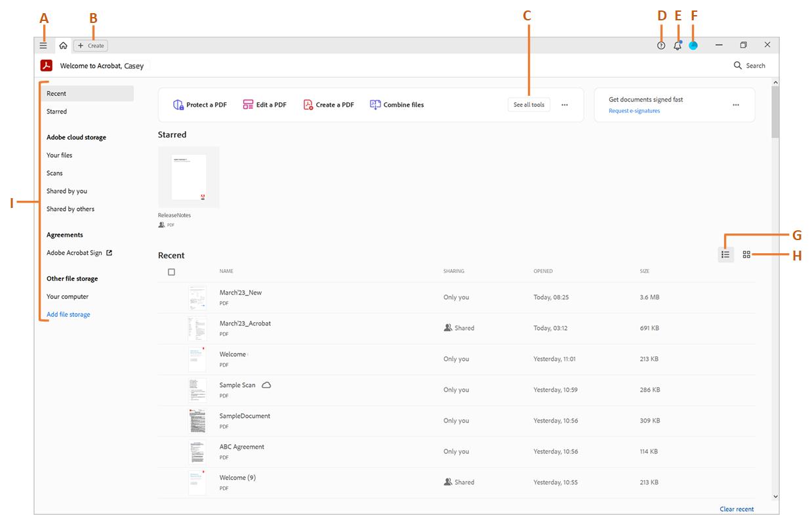812x515 pixels.
Task: Click the Create button with plus sign
Action: point(91,45)
